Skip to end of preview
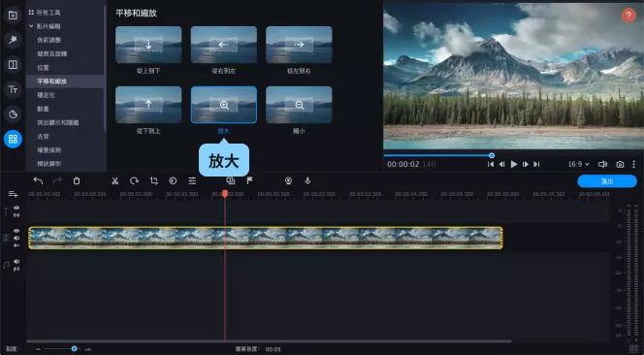The image size is (644, 355). 536,164
